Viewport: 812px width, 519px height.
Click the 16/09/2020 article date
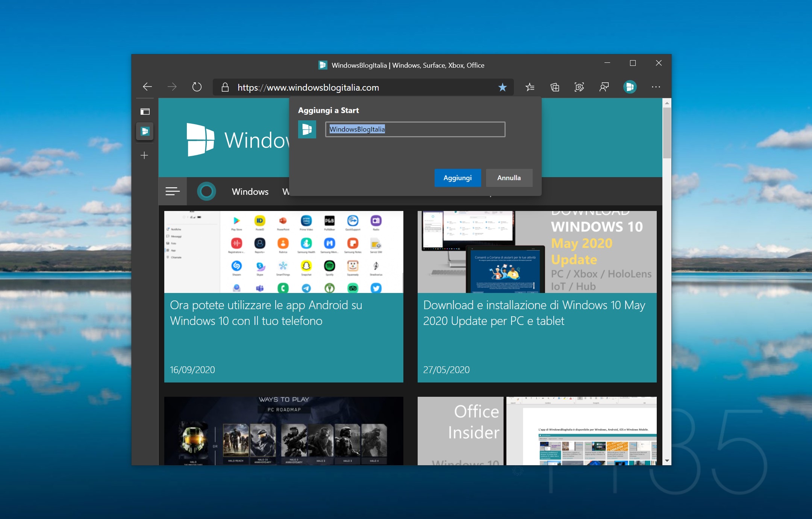click(x=192, y=370)
